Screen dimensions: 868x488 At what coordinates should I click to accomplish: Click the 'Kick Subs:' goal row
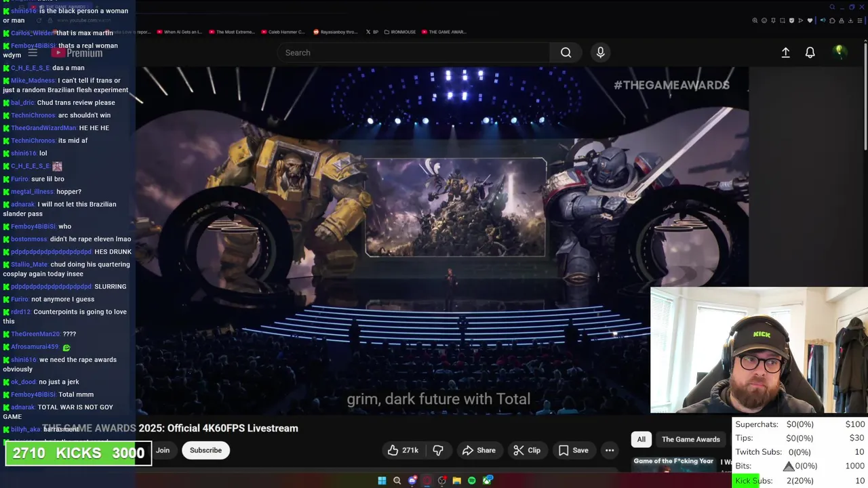[x=800, y=481]
